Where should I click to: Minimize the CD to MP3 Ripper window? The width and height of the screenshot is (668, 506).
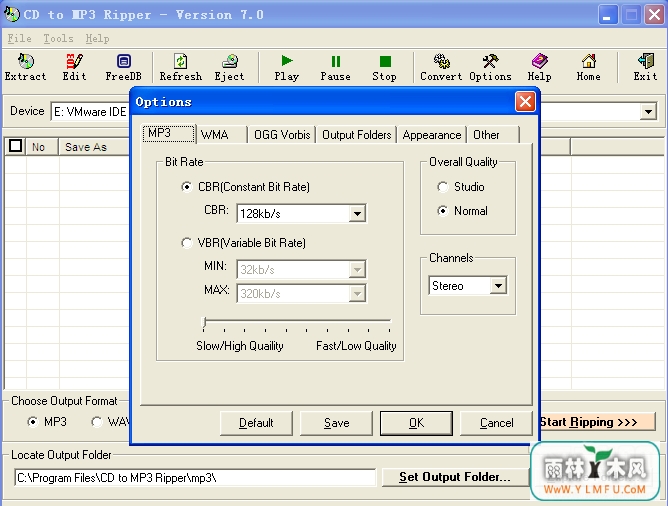click(608, 15)
